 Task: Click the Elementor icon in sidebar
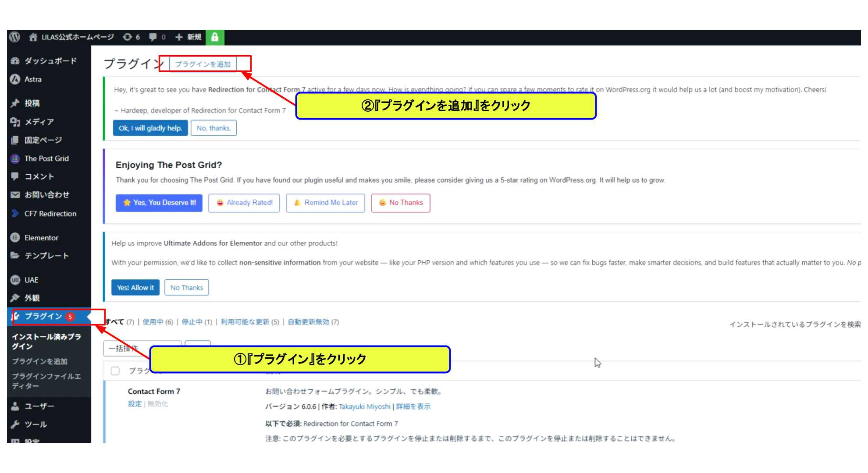click(x=15, y=238)
